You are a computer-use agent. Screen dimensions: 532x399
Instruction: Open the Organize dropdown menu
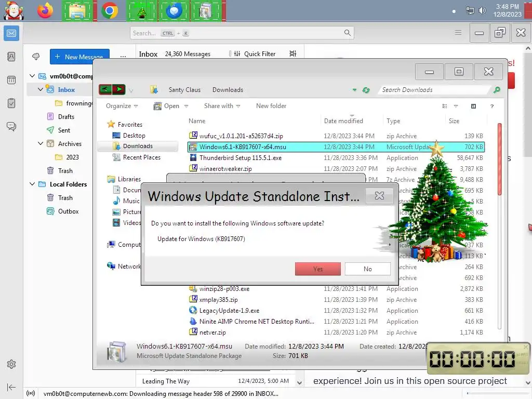coord(122,106)
